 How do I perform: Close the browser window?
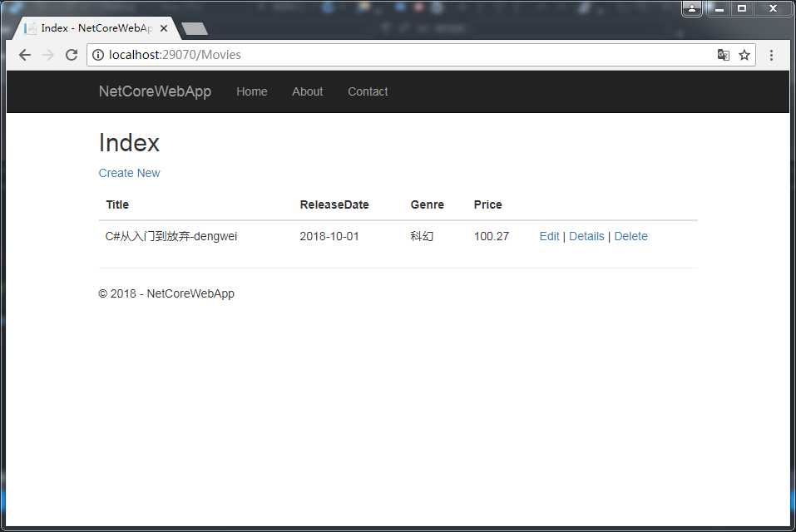pos(773,8)
